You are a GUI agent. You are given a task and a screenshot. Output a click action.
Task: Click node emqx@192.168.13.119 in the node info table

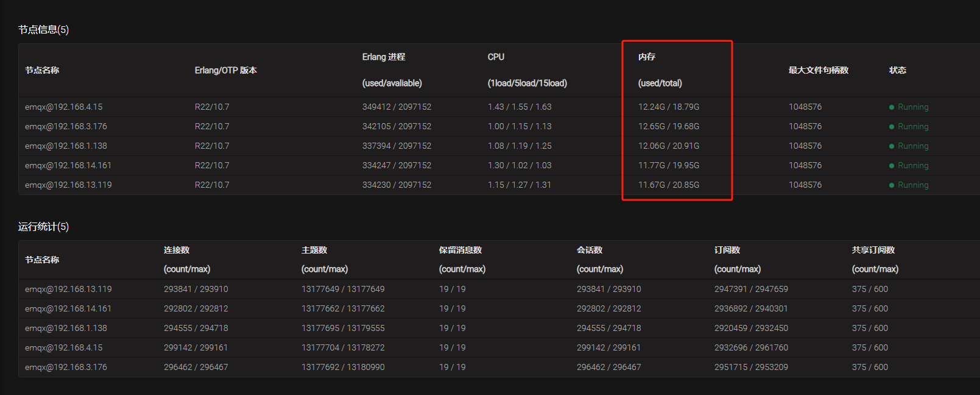(x=68, y=185)
